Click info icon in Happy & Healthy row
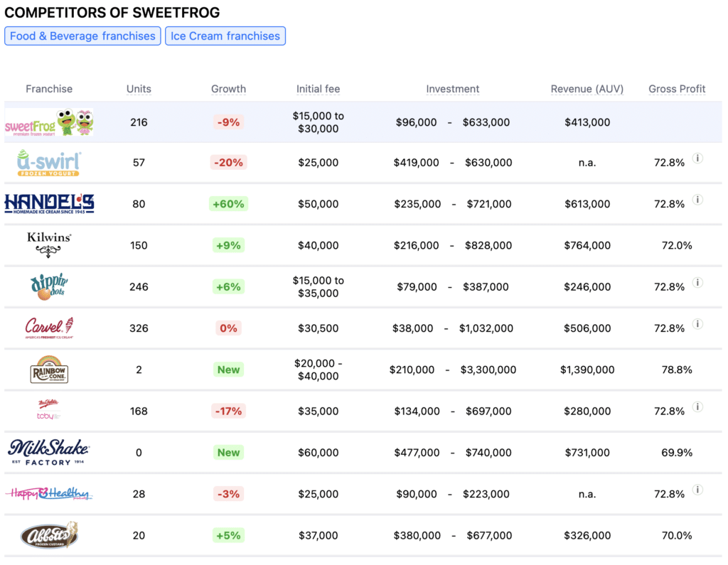This screenshot has height=565, width=728. [x=697, y=490]
